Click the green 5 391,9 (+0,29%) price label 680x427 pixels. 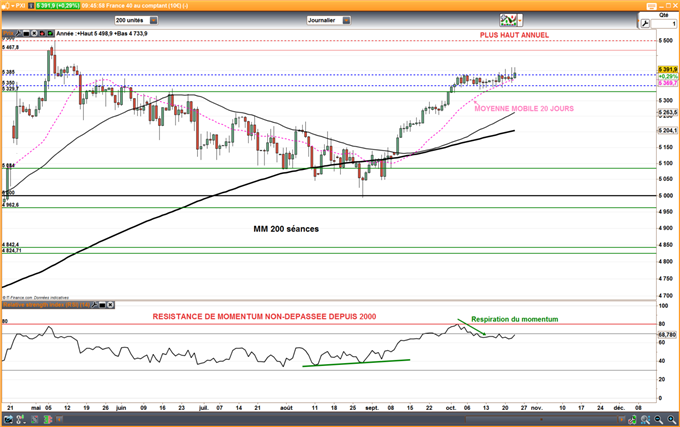tap(58, 6)
